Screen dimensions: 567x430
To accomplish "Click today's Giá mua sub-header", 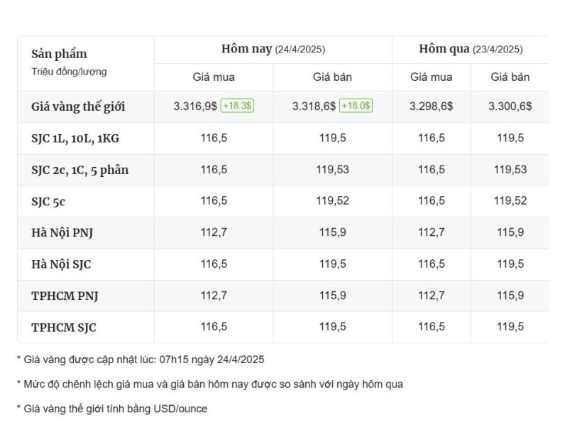I will point(214,77).
